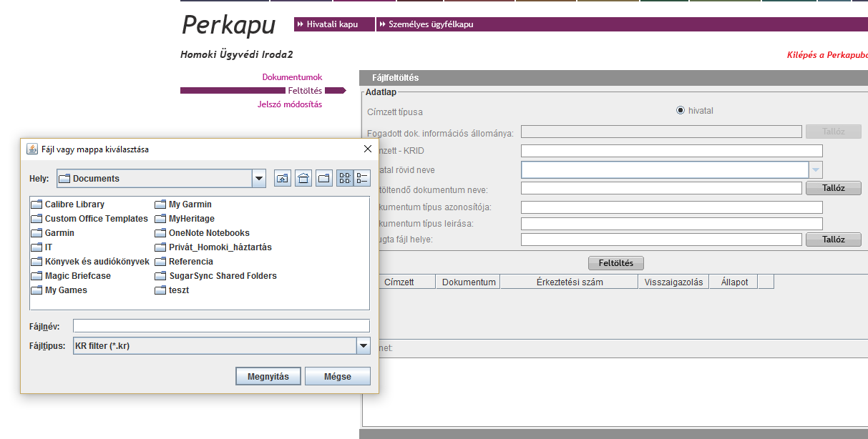Expand the Hely location dropdown

(x=259, y=179)
